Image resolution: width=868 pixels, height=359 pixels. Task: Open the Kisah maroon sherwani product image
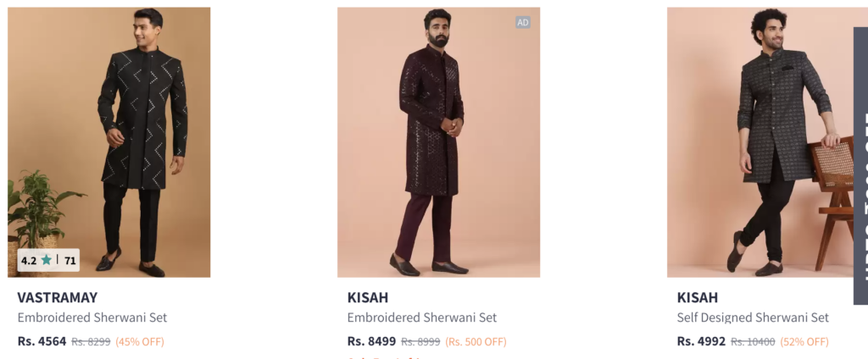(438, 142)
